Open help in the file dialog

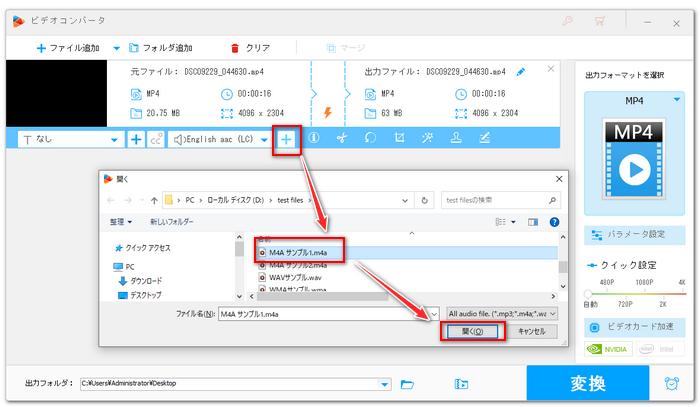coord(554,222)
